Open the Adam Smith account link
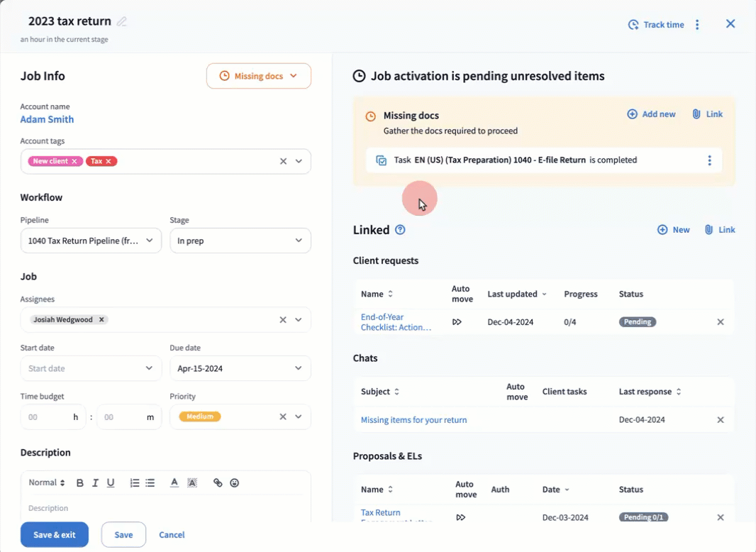Viewport: 756px width, 552px height. pos(47,120)
